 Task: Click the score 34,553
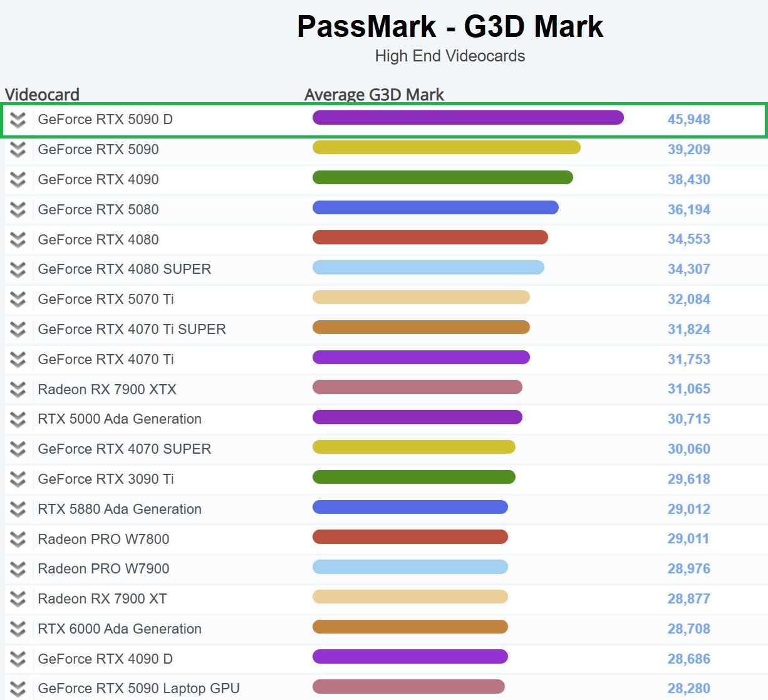689,239
